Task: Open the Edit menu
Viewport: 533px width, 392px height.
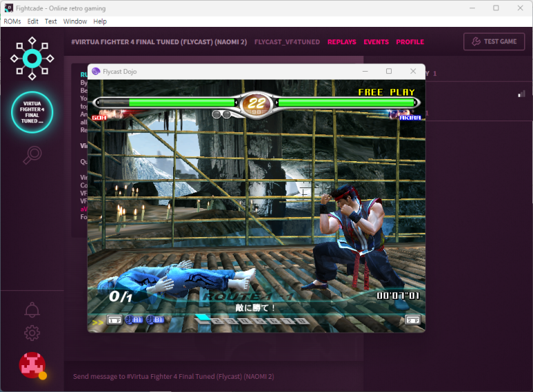Action: pyautogui.click(x=32, y=21)
